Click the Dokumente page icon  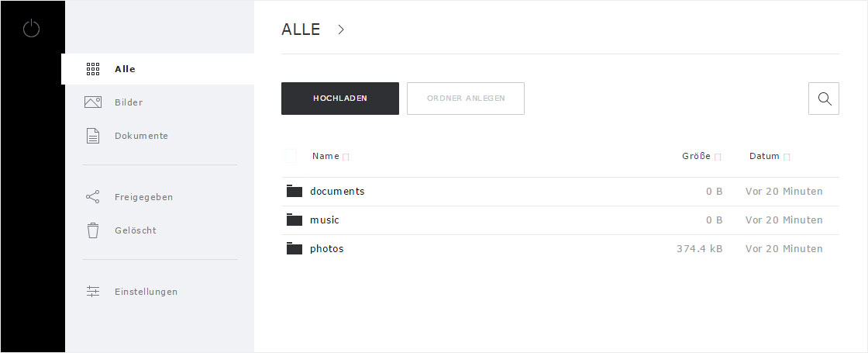click(x=93, y=136)
